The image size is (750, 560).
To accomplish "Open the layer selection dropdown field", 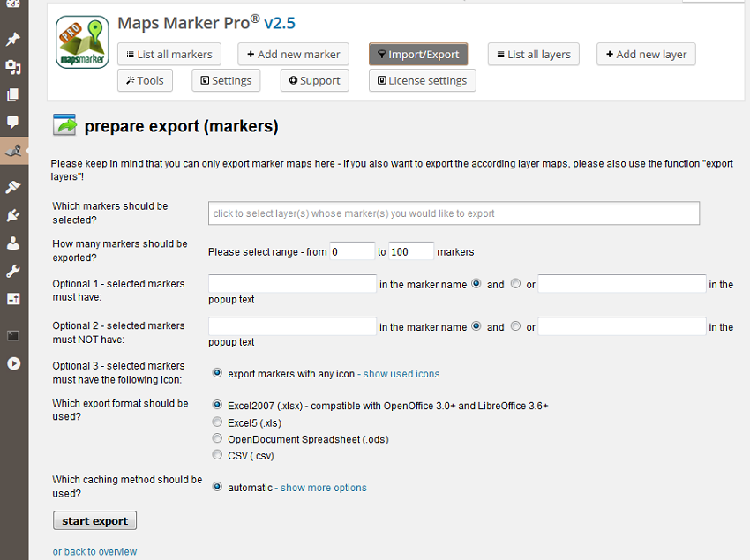I will click(454, 213).
